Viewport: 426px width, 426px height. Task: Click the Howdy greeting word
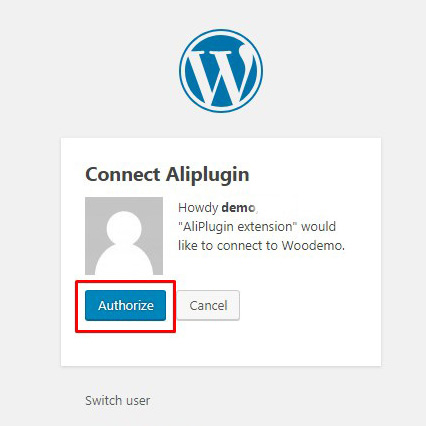pos(198,208)
